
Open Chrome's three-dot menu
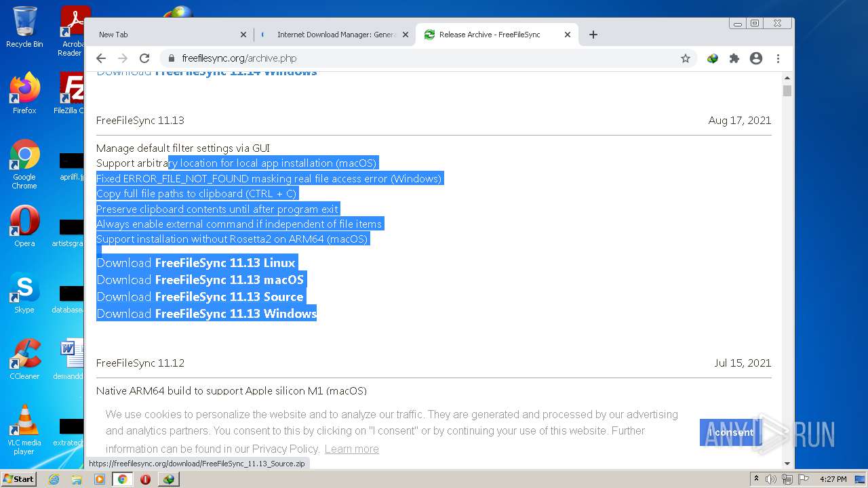pos(778,58)
